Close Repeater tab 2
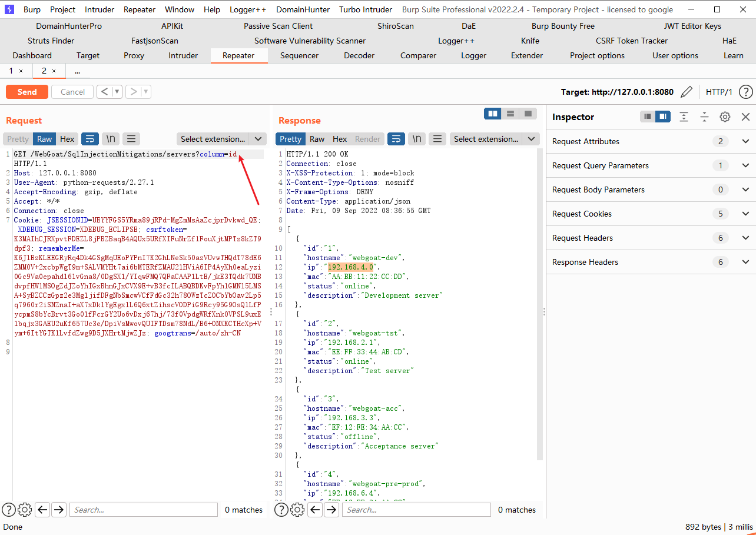Screen dimensions: 756x535 54,71
